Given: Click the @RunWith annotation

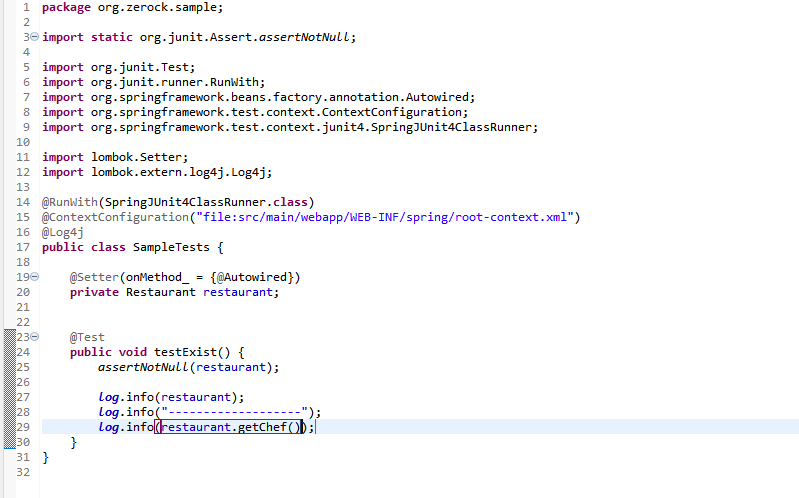Looking at the screenshot, I should tap(69, 202).
